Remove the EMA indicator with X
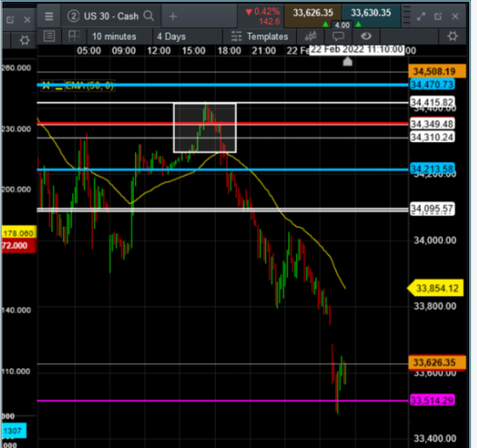The image size is (477, 448). (x=46, y=85)
